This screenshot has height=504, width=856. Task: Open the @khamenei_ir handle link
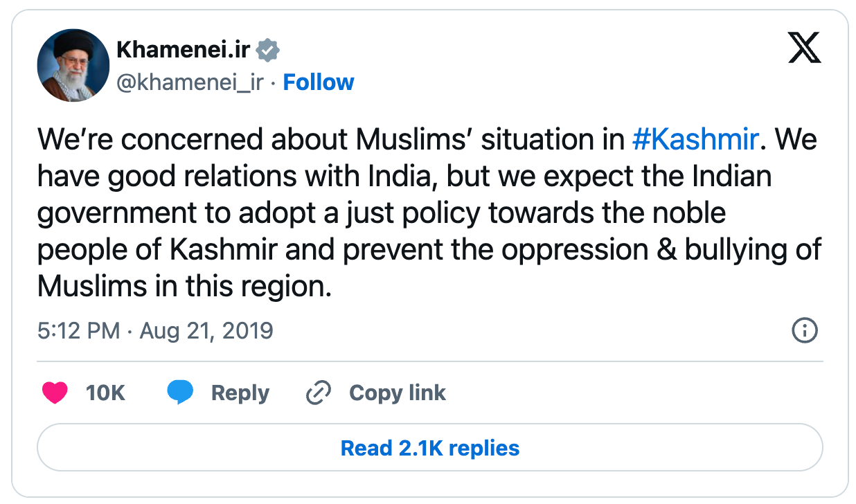pos(190,82)
